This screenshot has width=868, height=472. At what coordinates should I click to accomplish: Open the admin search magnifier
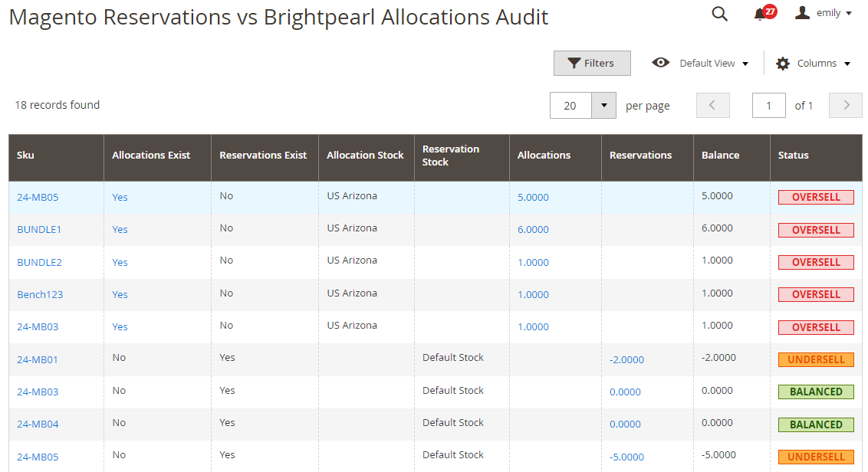(719, 14)
